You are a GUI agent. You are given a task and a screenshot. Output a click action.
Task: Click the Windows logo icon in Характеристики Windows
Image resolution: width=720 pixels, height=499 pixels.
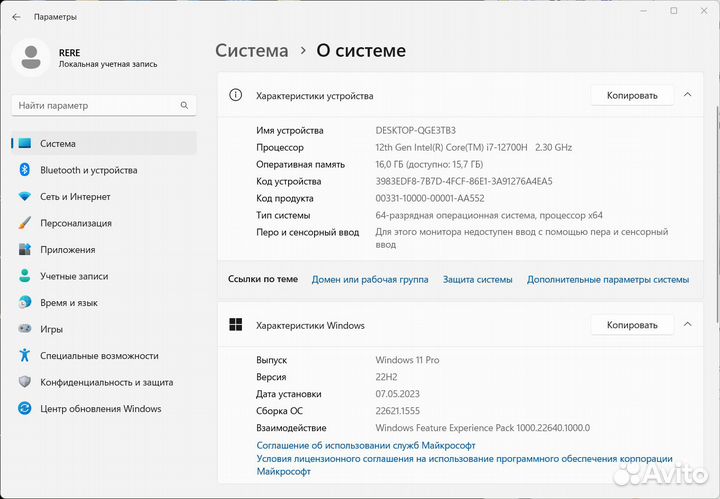(x=236, y=325)
